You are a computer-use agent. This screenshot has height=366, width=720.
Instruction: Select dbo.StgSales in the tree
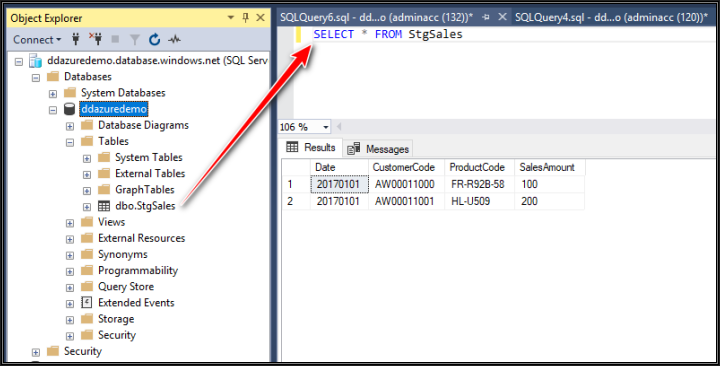(145, 206)
